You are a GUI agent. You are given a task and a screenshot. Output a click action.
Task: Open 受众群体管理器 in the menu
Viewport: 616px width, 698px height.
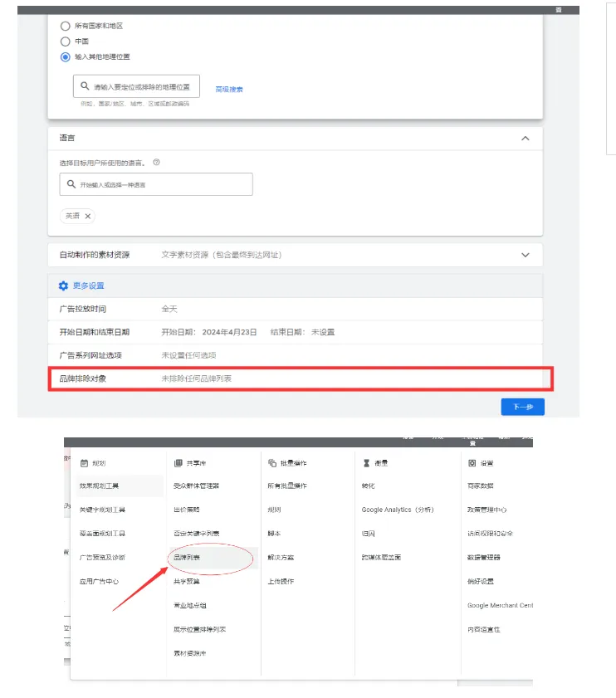point(196,486)
